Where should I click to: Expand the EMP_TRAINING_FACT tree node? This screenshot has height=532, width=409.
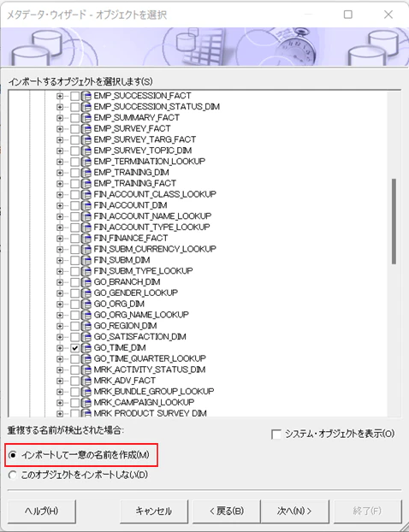point(60,184)
